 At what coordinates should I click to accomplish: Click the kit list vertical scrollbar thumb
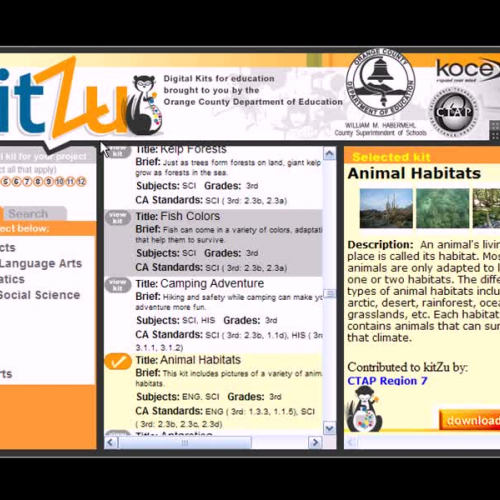330,294
